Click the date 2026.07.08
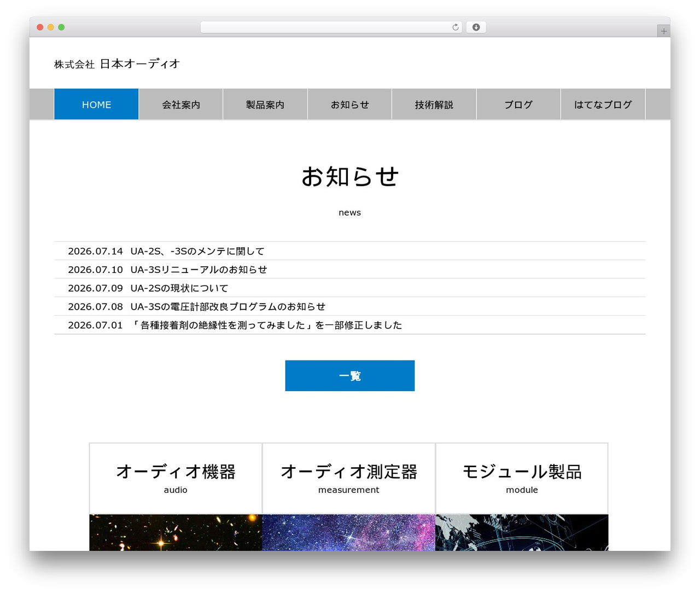The image size is (700, 593). (x=95, y=307)
